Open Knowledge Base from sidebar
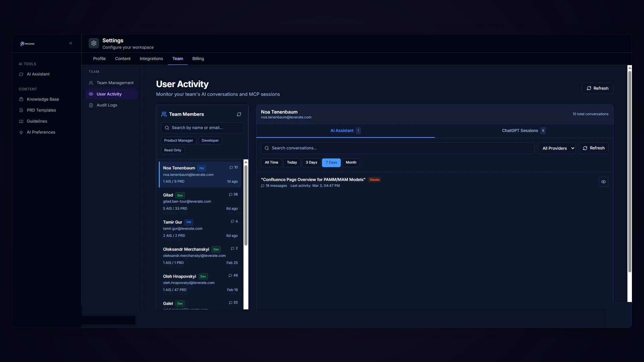The height and width of the screenshot is (362, 644). click(43, 99)
